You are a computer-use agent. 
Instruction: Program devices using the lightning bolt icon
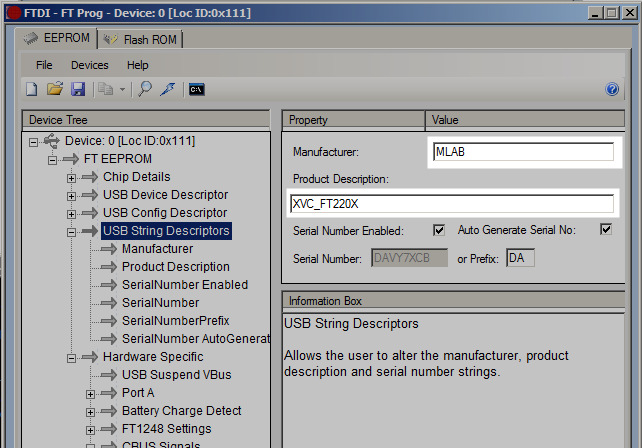tap(168, 89)
